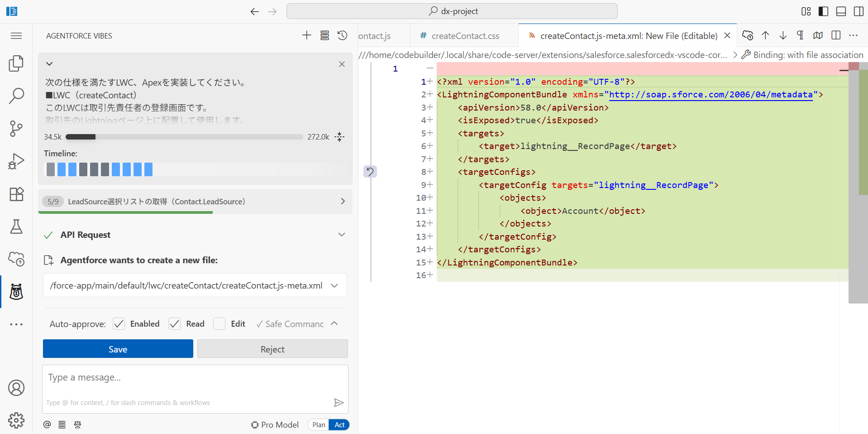The height and width of the screenshot is (434, 868).
Task: Disable the Read auto-approve checkbox
Action: click(174, 323)
